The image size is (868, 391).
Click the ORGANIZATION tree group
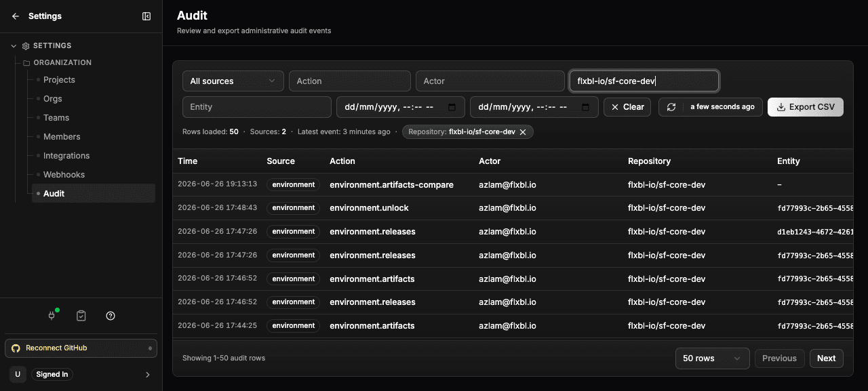point(62,63)
